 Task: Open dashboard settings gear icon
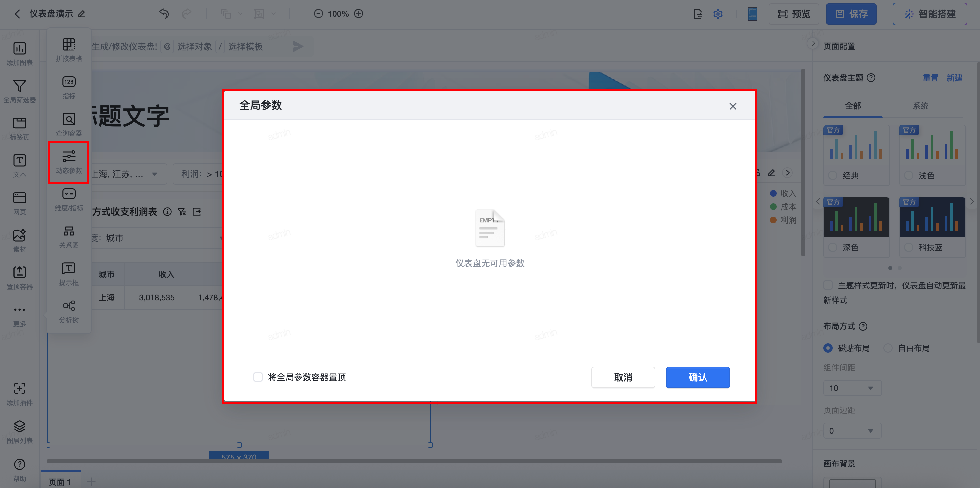pos(717,14)
